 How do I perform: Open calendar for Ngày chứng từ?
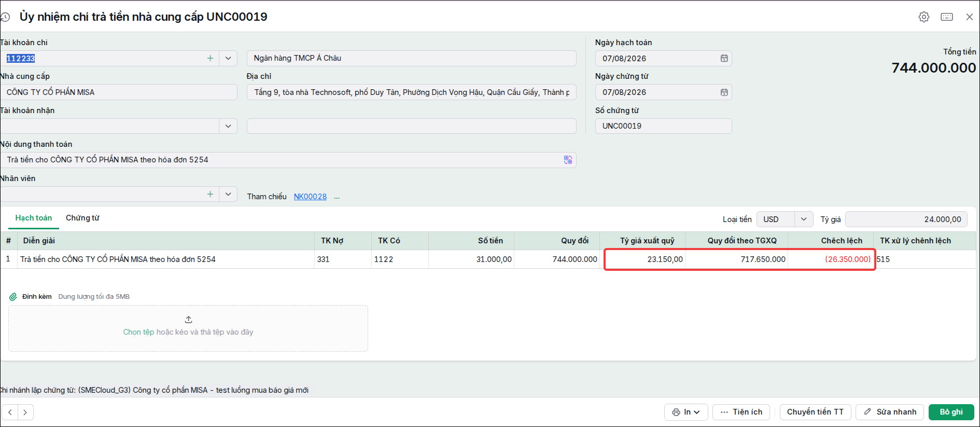(724, 92)
